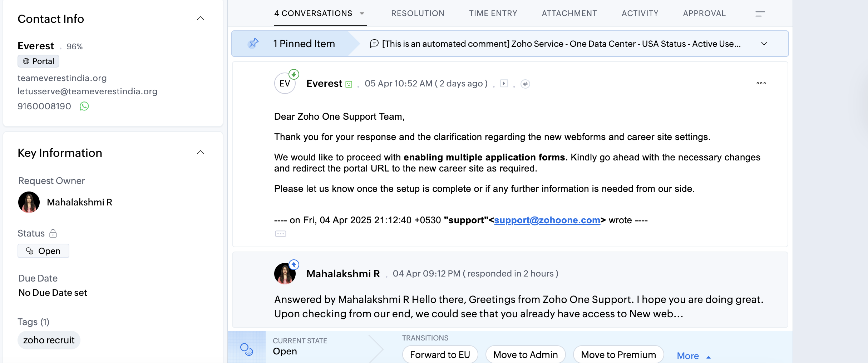The image size is (868, 363).
Task: Open the Approval tab
Action: pyautogui.click(x=704, y=13)
